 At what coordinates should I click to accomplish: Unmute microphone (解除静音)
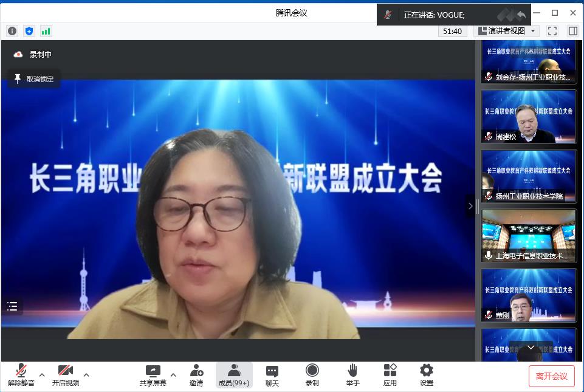[x=21, y=375]
